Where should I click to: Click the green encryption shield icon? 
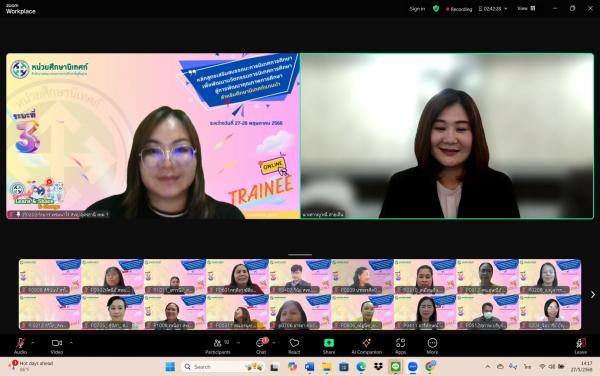click(436, 8)
